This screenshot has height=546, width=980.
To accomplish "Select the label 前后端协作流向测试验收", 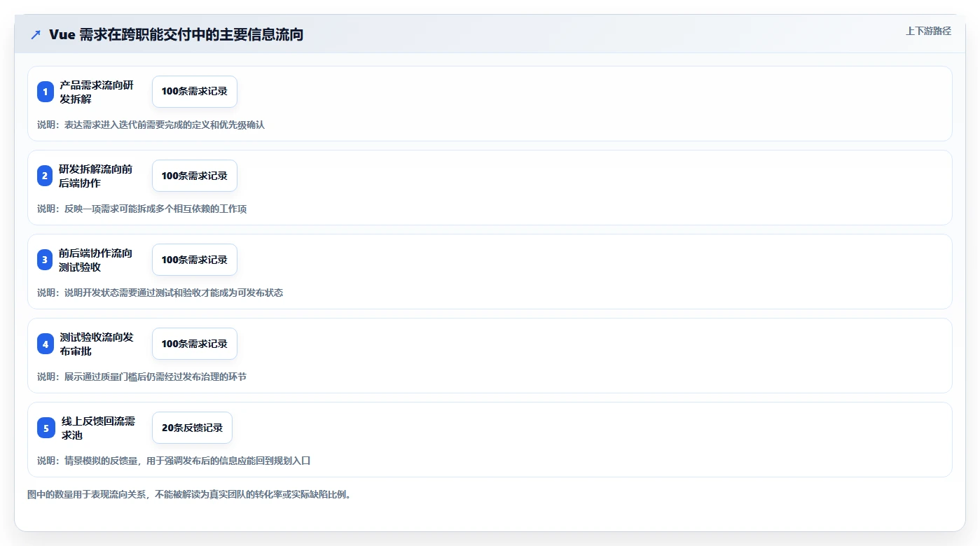I will click(96, 260).
